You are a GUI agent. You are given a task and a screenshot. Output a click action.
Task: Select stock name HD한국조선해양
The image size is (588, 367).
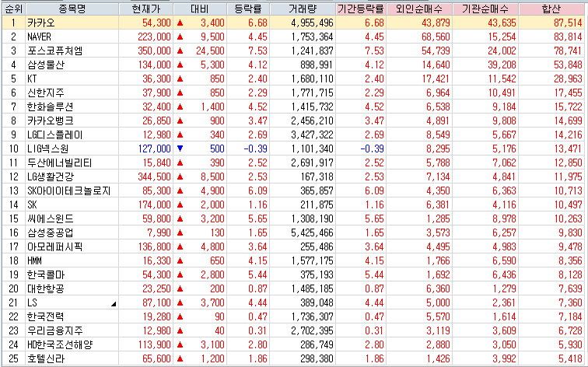click(60, 344)
